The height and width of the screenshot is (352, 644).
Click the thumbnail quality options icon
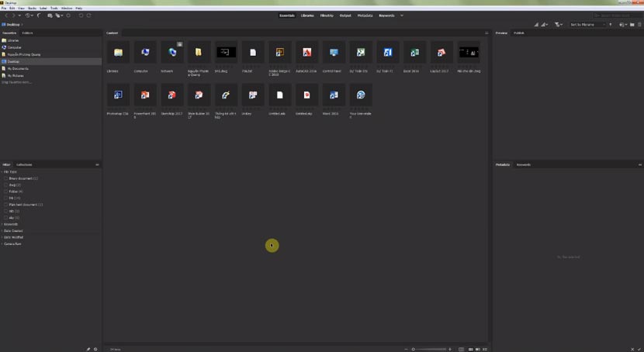coord(545,25)
